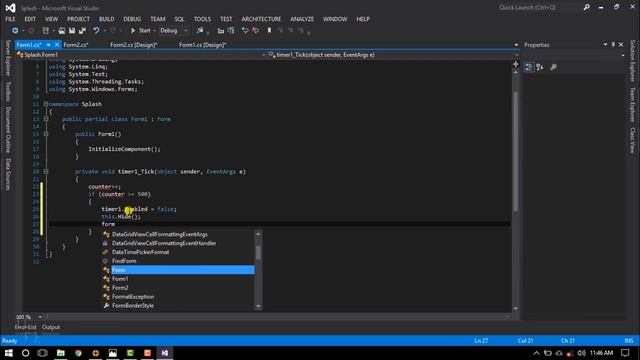Select FindForm in IntelliSense list

(x=178, y=261)
